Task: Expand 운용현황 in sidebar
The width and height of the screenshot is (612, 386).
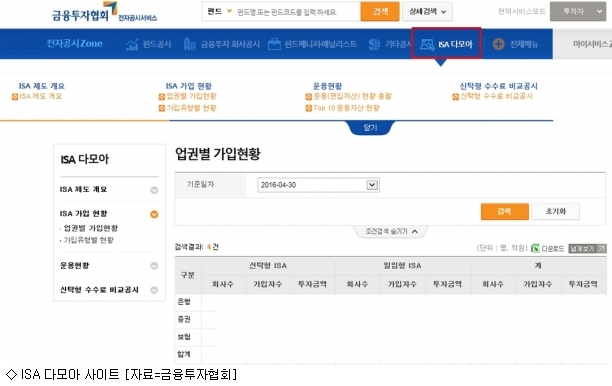Action: 154,265
